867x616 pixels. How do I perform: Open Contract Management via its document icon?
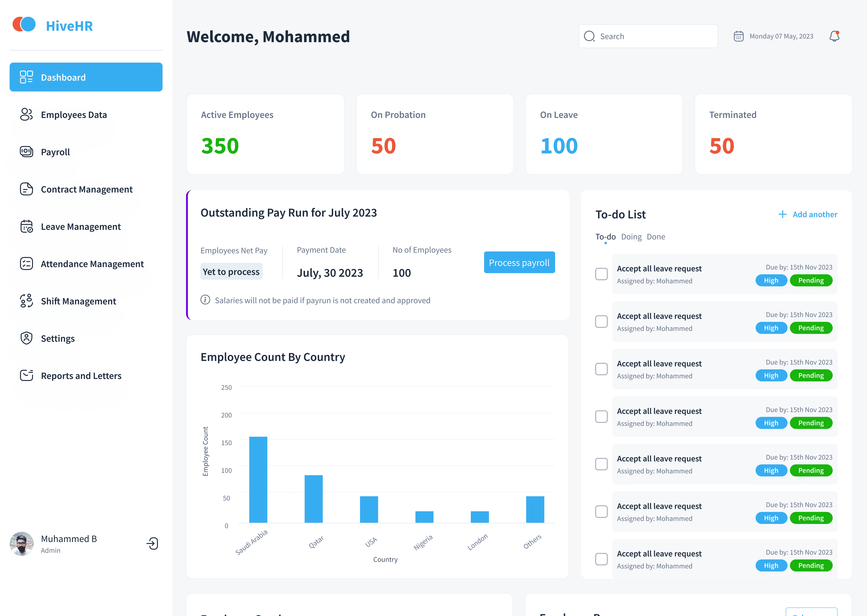point(26,189)
